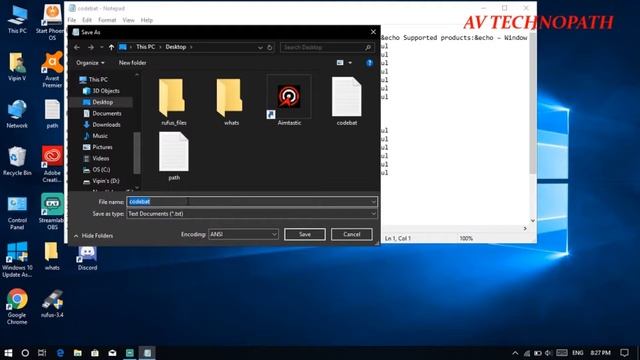Click the forward arrow in Save As dialog
The height and width of the screenshot is (360, 640).
91,47
